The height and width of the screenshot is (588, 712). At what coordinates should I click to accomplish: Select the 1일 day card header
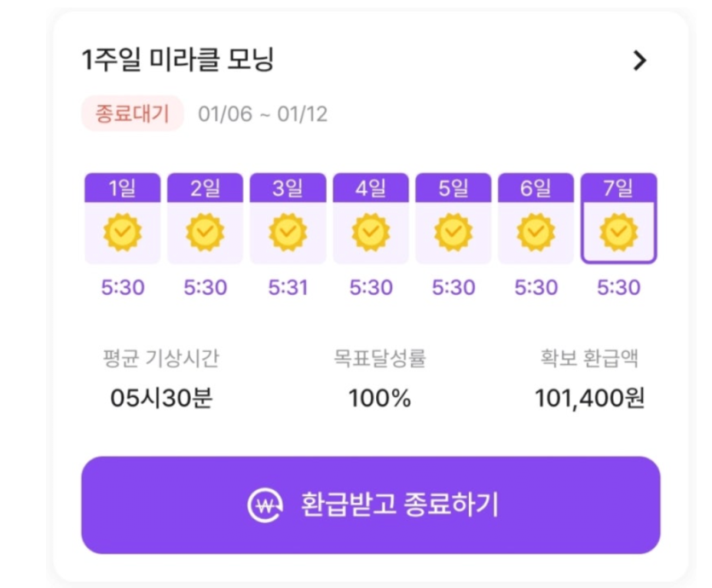coord(122,187)
